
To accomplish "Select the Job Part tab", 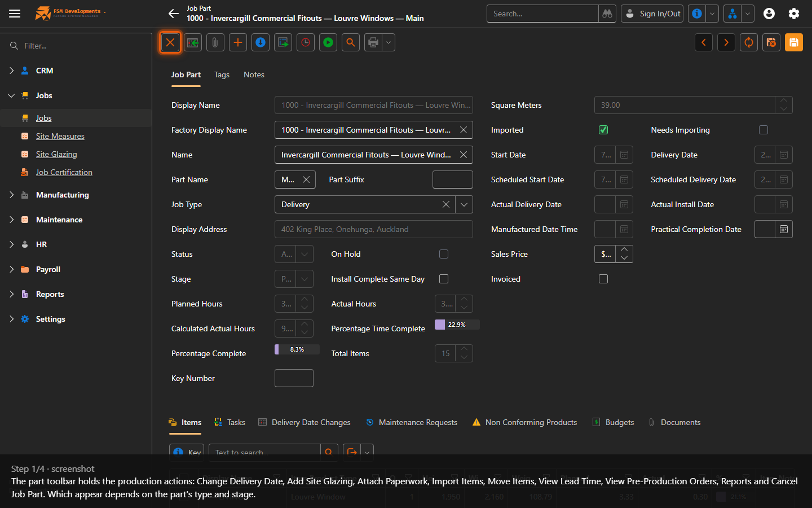I will [186, 75].
